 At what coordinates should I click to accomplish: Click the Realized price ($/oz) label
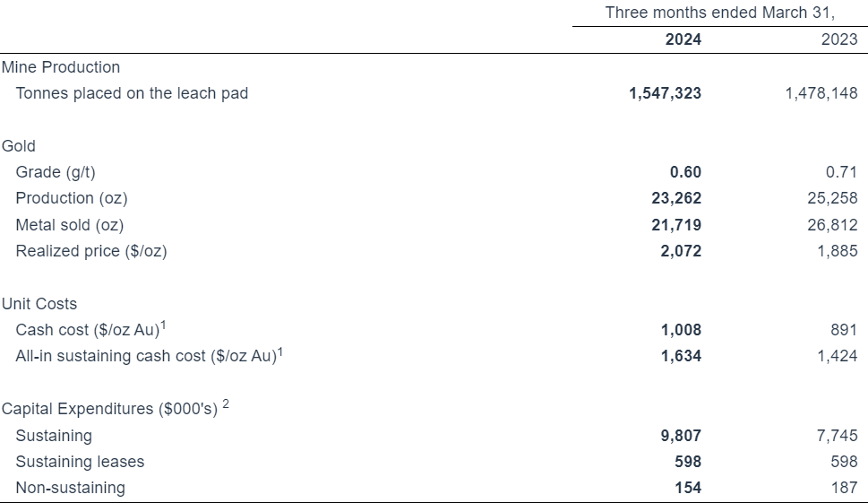91,251
